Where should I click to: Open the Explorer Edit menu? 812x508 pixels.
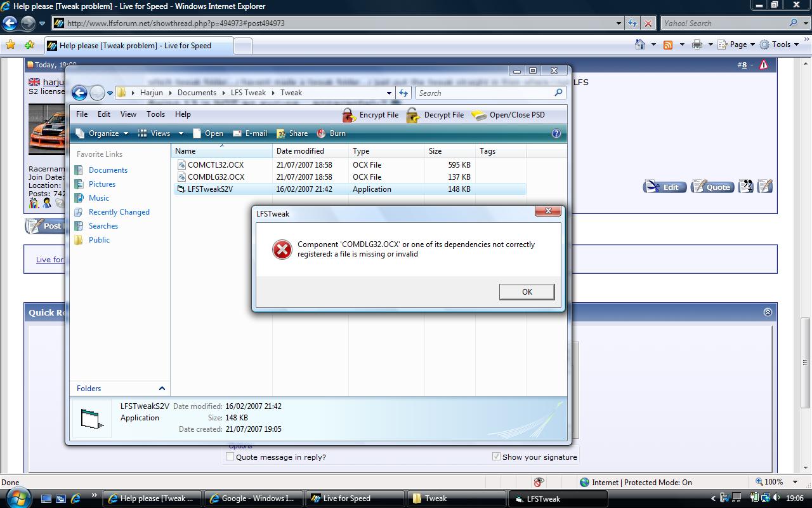[x=104, y=114]
